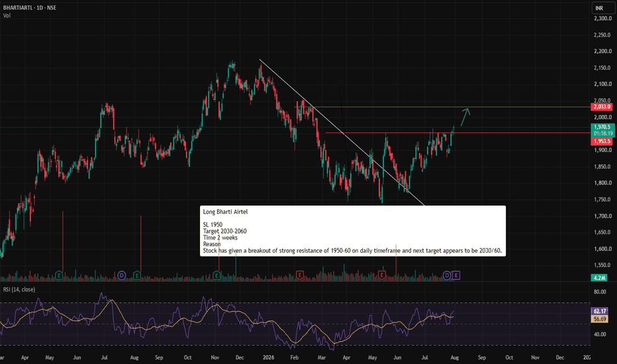Click the dividend D marker near August 2026
617x364 pixels.
447,275
